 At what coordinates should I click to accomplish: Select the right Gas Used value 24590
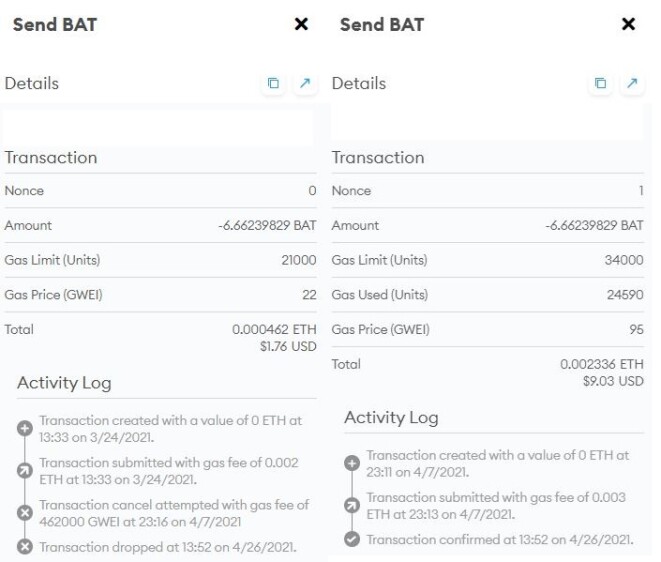click(x=625, y=294)
